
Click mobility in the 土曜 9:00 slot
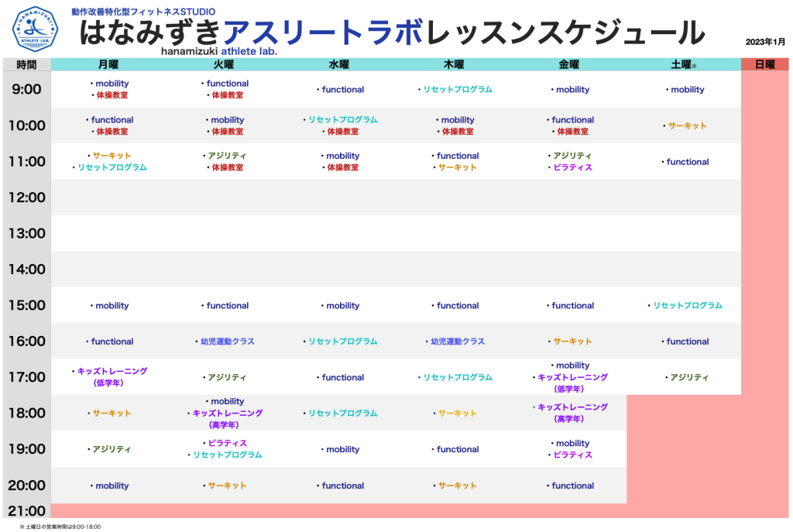pyautogui.click(x=688, y=90)
